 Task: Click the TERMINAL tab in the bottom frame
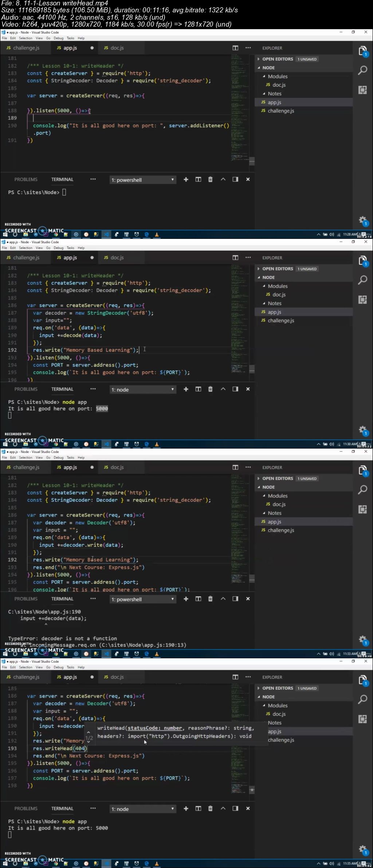[62, 809]
